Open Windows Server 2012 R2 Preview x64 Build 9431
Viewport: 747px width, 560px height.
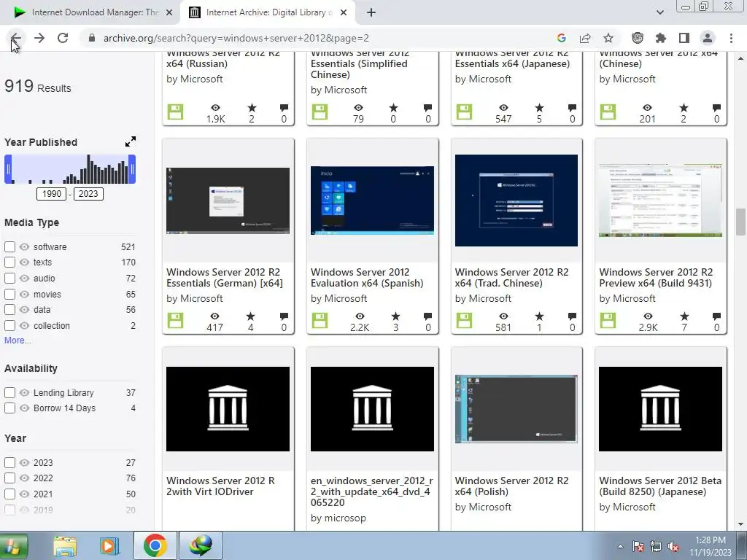[656, 278]
